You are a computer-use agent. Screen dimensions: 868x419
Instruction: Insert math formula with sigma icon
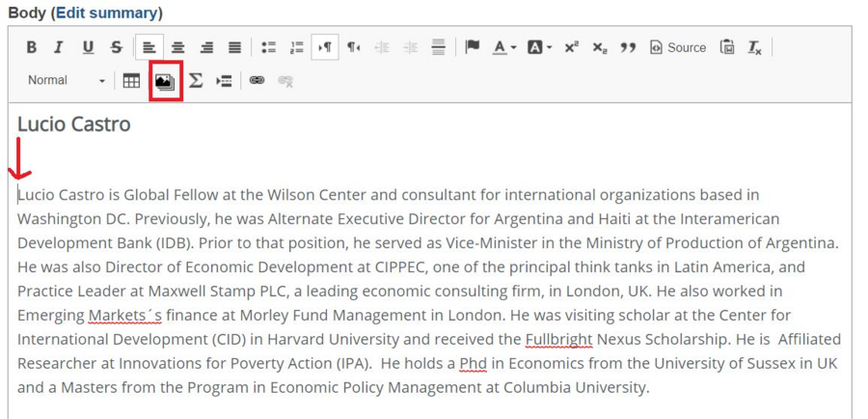(x=196, y=81)
